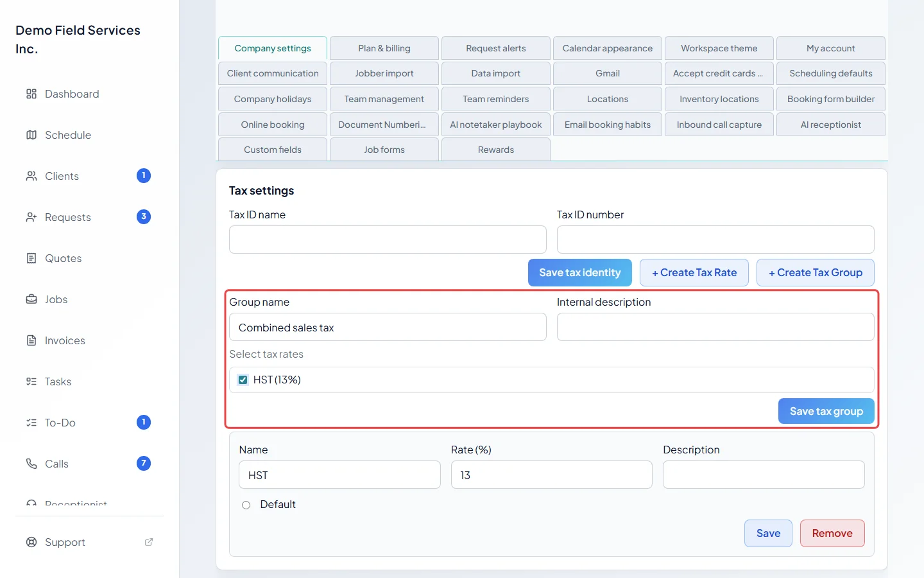924x578 pixels.
Task: Click the Create Tax Rate button
Action: pyautogui.click(x=694, y=272)
